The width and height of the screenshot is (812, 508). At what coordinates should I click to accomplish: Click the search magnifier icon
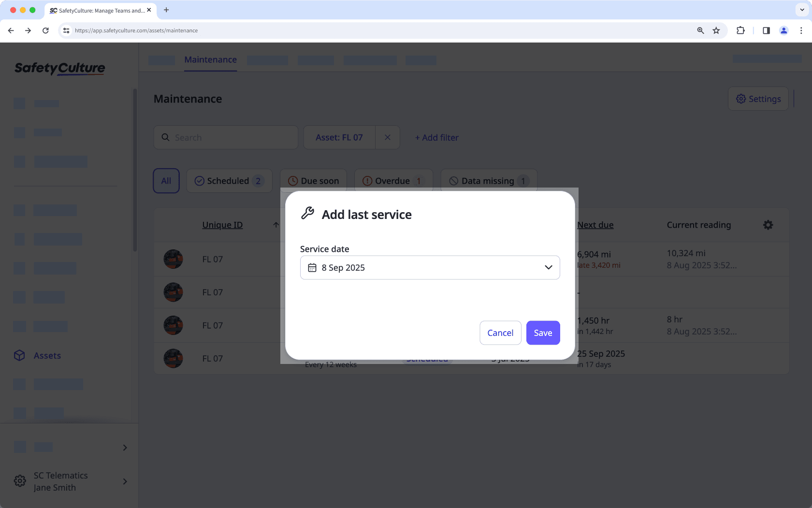pyautogui.click(x=166, y=137)
